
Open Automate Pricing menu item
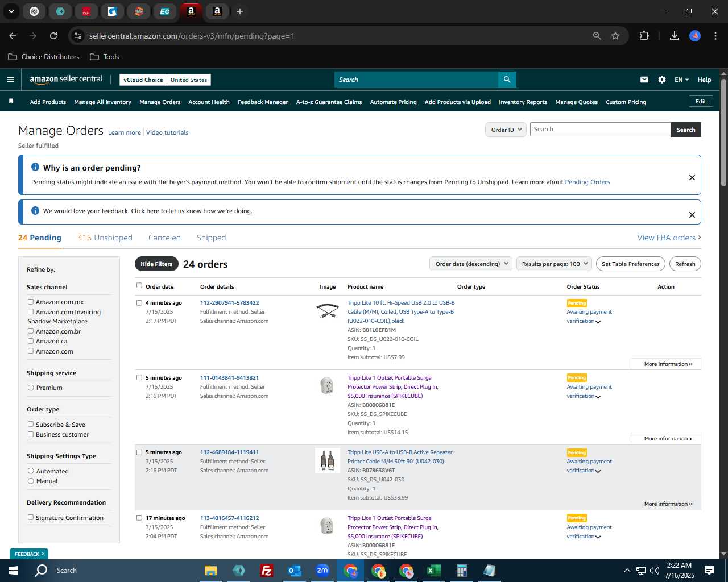393,102
